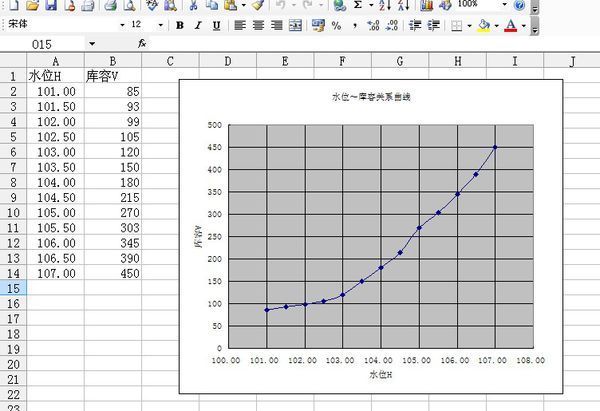The image size is (600, 411).
Task: Select cell with value 107.00
Action: click(55, 273)
